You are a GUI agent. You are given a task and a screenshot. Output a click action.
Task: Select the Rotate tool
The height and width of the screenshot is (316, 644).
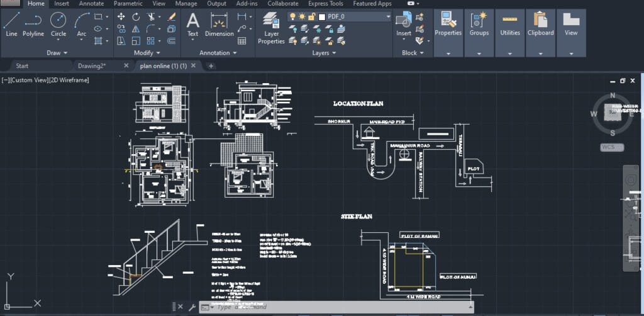coord(136,16)
